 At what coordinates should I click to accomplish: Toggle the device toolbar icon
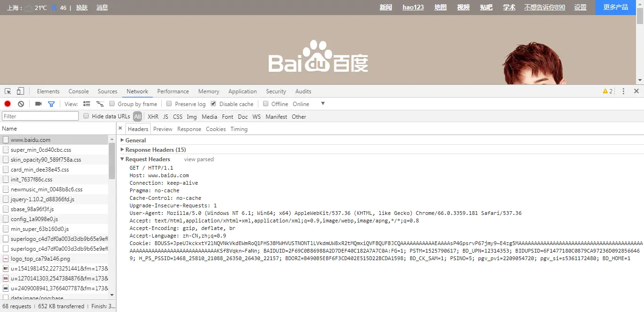(20, 91)
